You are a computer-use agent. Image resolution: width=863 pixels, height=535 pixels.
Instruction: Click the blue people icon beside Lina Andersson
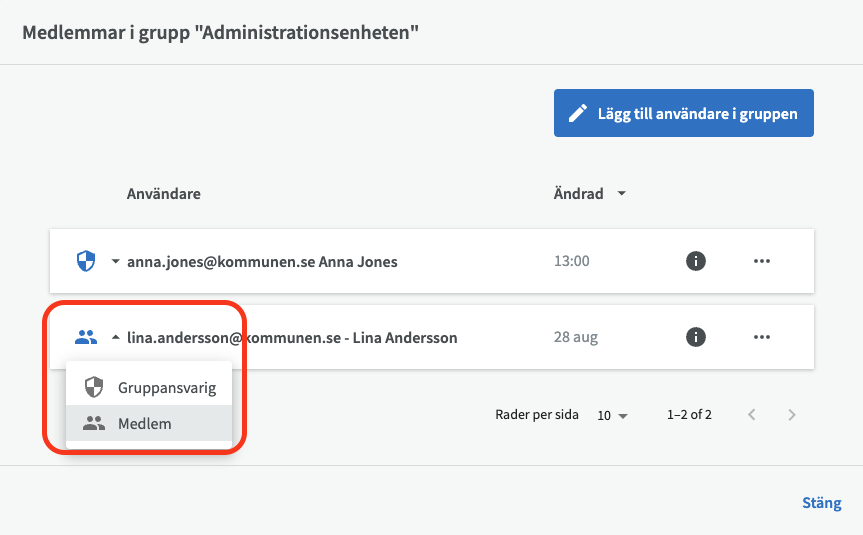click(86, 337)
